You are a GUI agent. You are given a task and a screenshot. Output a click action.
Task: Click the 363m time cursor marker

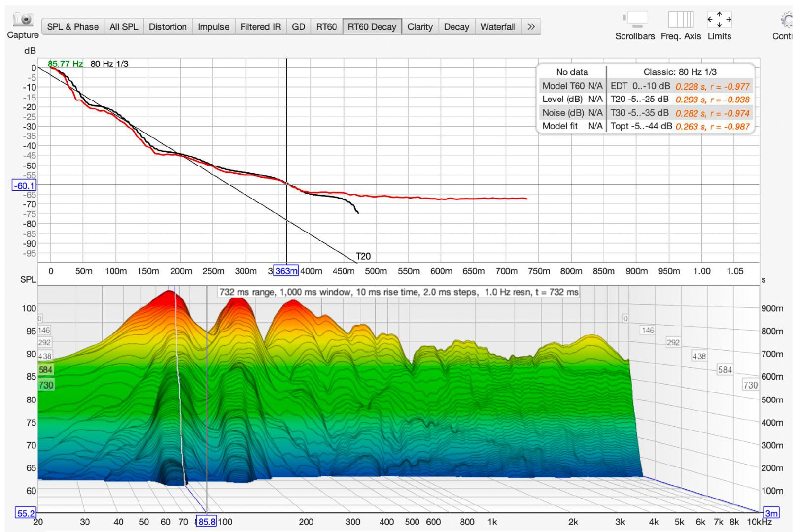[286, 271]
